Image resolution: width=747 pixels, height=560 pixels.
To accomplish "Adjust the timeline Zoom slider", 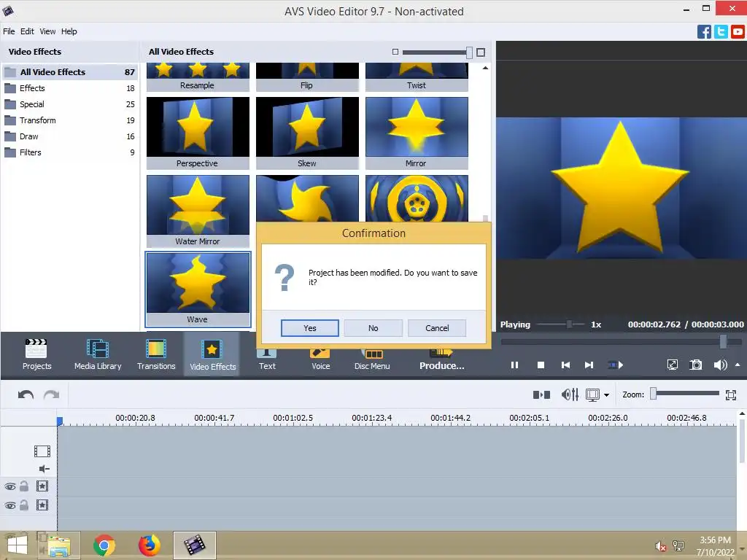I will [685, 393].
